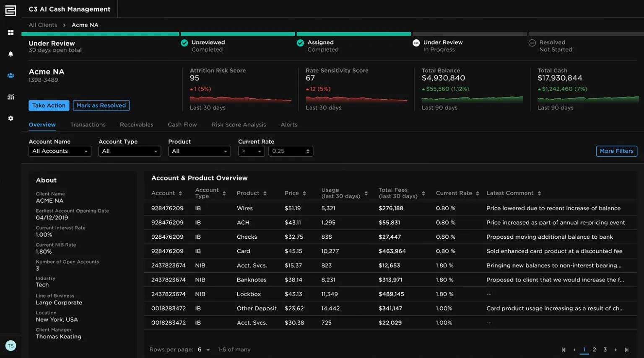Screen dimensions: 644x358
Task: Switch to the Risk Score Analysis tab
Action: pos(239,125)
